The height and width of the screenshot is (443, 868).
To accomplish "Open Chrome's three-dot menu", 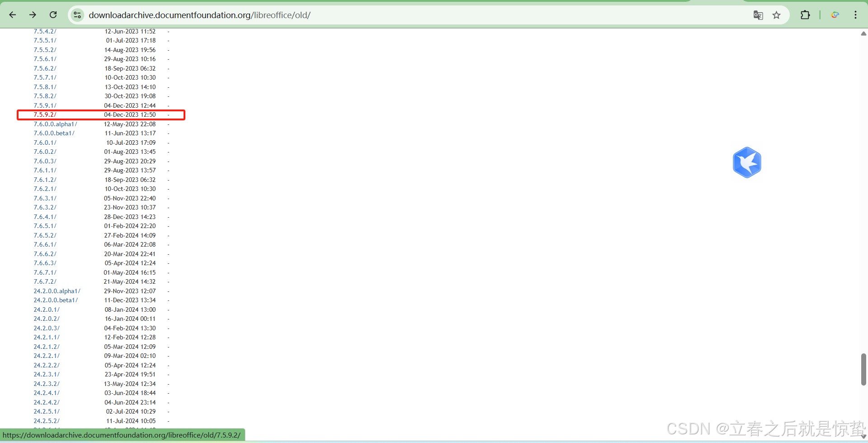I will coord(855,15).
